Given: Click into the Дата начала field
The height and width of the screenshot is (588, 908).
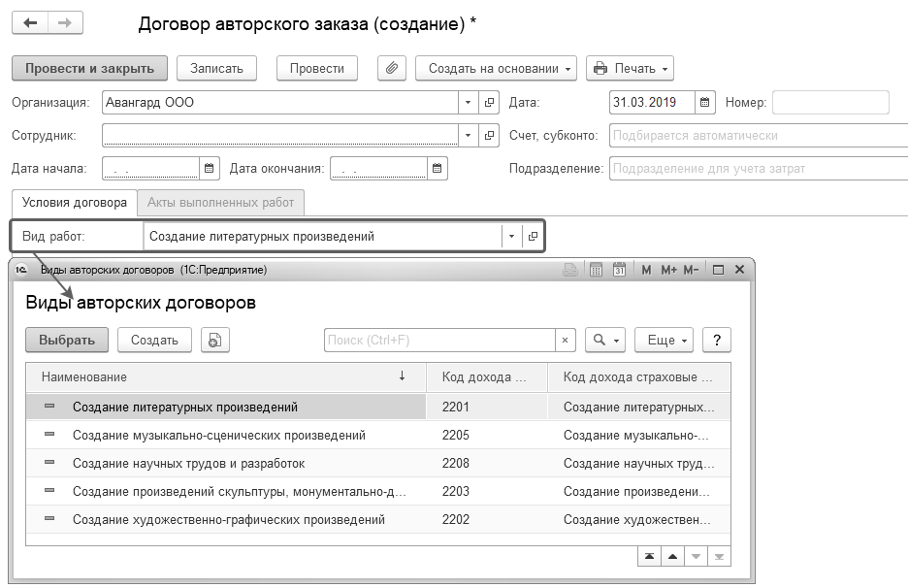Looking at the screenshot, I should pyautogui.click(x=150, y=169).
